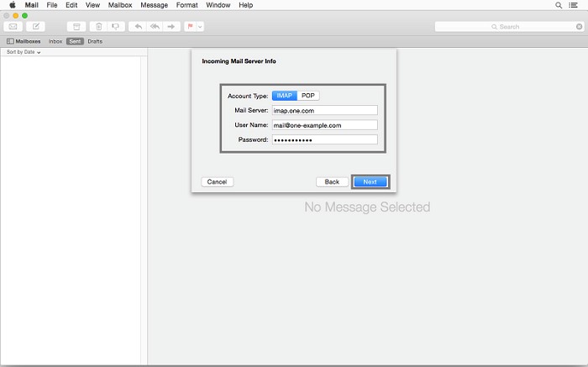Forward the message
This screenshot has height=367, width=588.
pyautogui.click(x=171, y=27)
